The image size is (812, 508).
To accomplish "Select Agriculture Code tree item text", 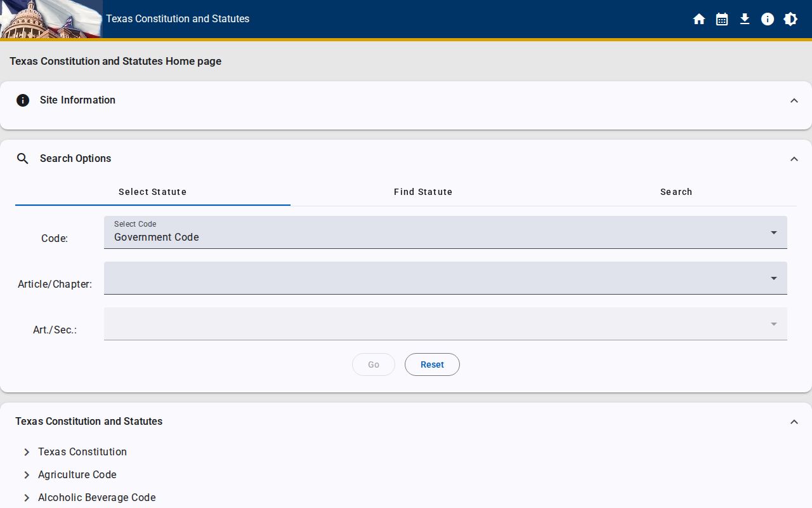I will tap(77, 475).
